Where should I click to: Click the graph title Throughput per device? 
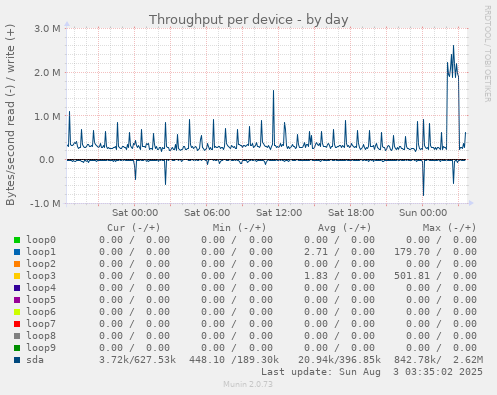click(x=248, y=20)
